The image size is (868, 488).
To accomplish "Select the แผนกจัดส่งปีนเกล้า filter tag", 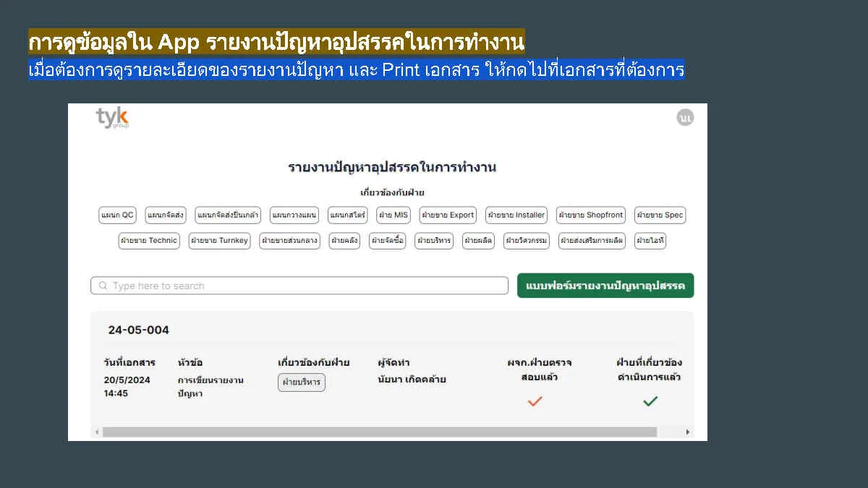I will pos(229,215).
